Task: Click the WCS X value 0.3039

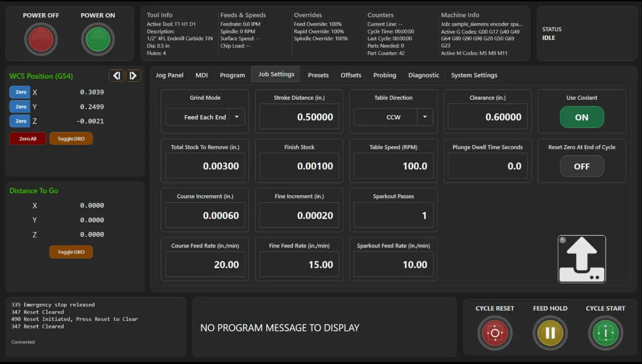Action: pyautogui.click(x=92, y=92)
